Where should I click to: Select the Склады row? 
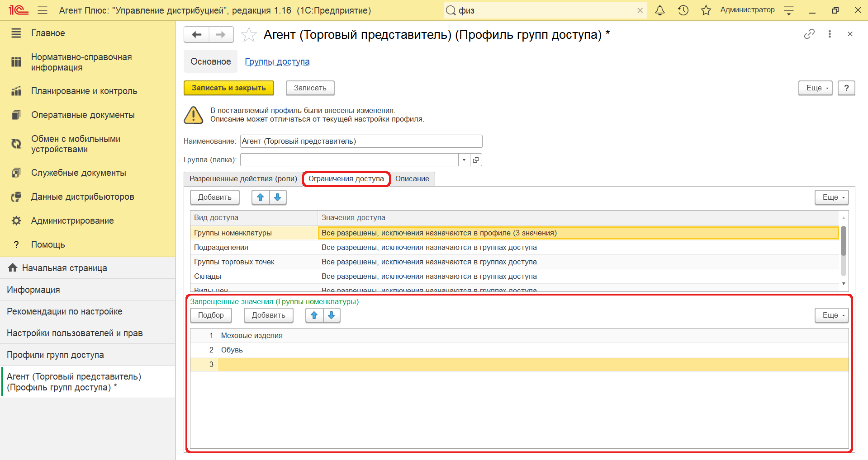[x=514, y=277]
